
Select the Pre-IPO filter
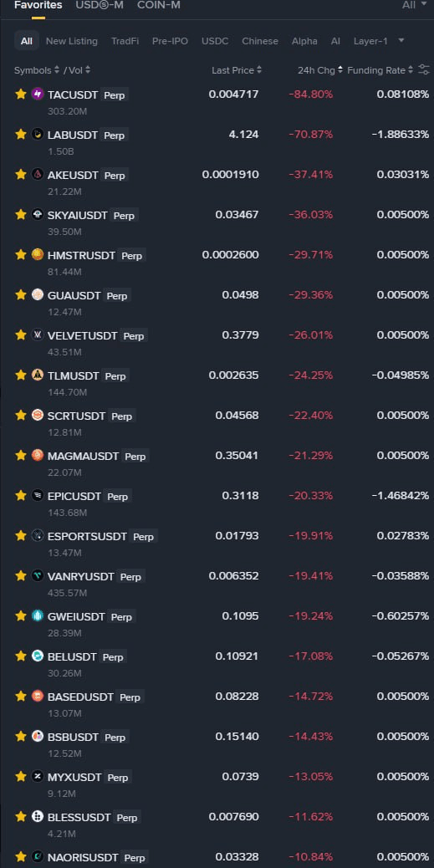tap(170, 41)
